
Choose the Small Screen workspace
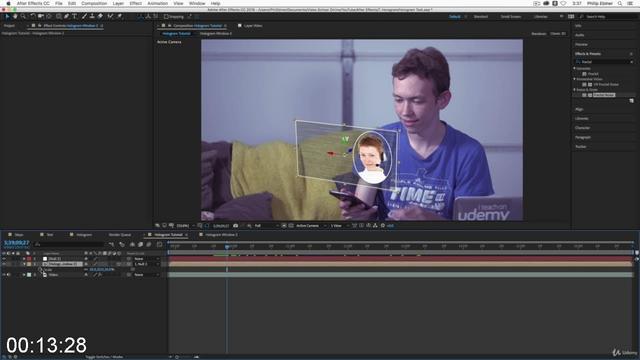(x=511, y=17)
